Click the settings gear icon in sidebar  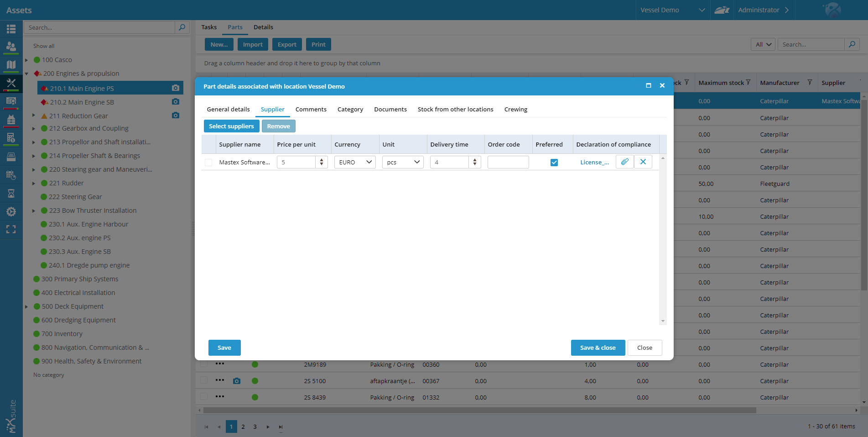pyautogui.click(x=11, y=212)
